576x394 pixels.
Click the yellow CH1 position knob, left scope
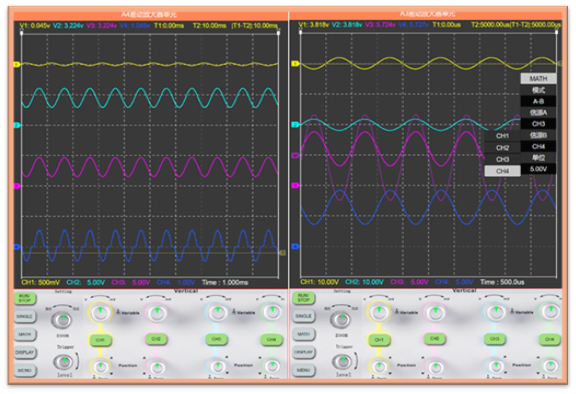pyautogui.click(x=100, y=366)
